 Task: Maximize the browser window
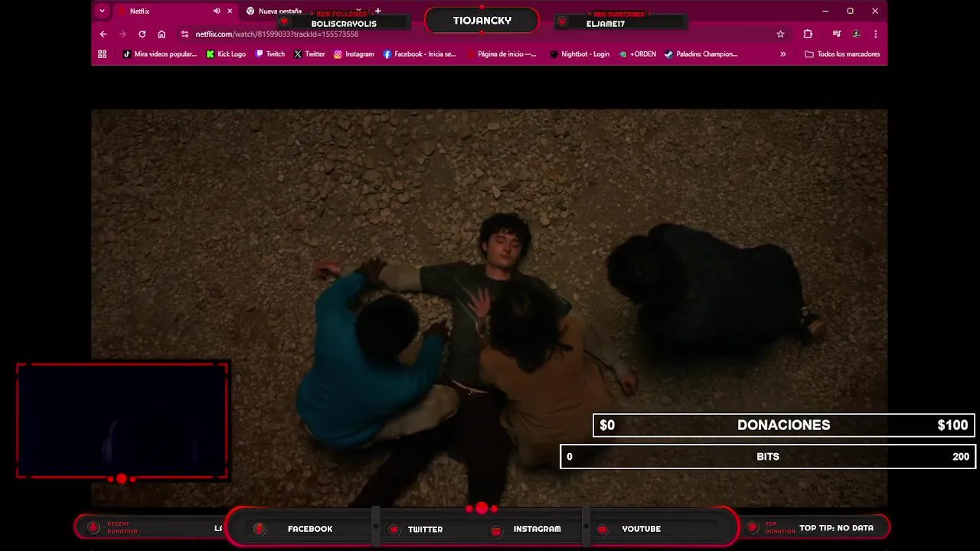850,11
